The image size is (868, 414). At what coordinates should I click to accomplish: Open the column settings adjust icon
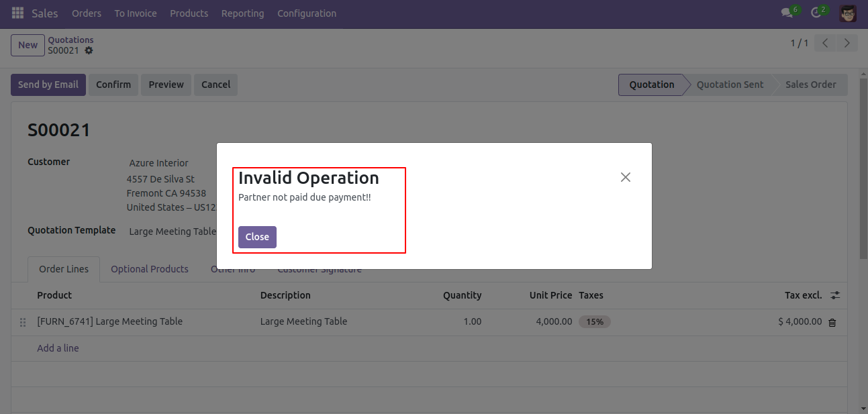coord(835,295)
